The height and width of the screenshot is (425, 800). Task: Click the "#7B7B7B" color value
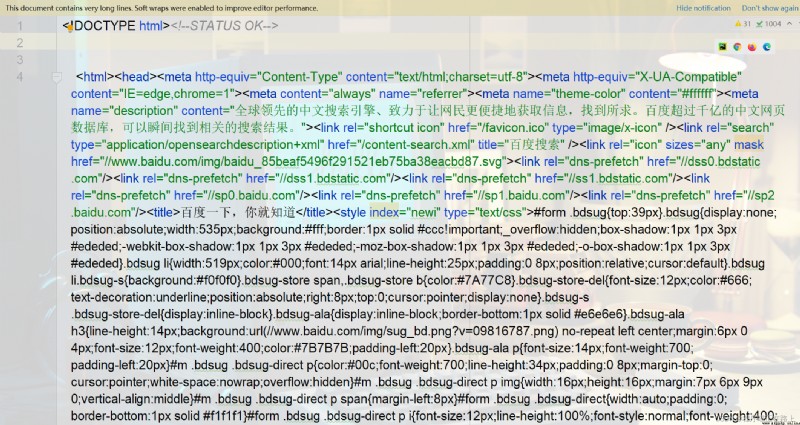tap(320, 348)
